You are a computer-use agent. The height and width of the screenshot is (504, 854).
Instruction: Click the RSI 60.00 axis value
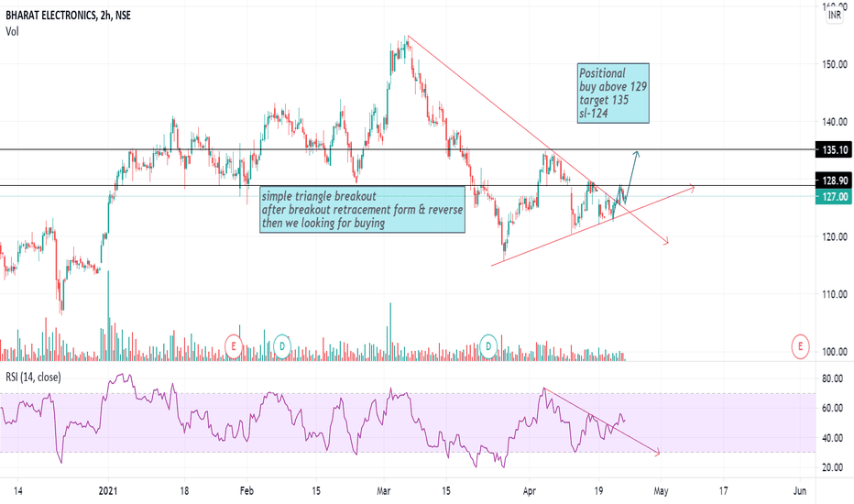[x=832, y=408]
